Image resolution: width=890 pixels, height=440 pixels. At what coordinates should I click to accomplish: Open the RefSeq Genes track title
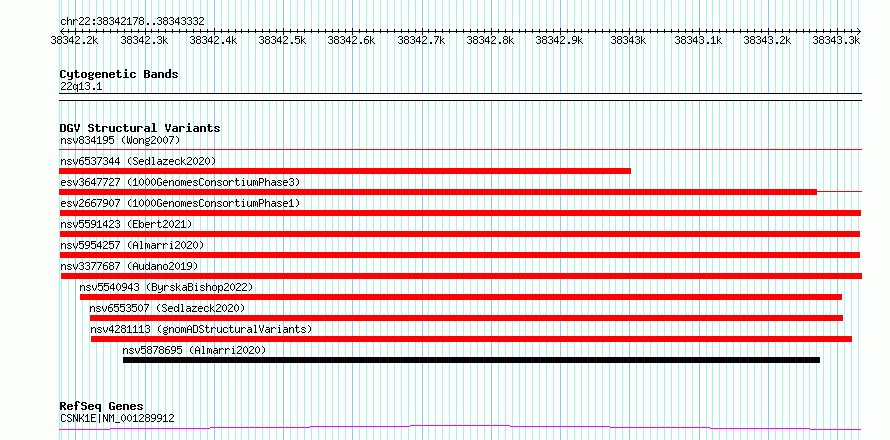click(x=102, y=407)
